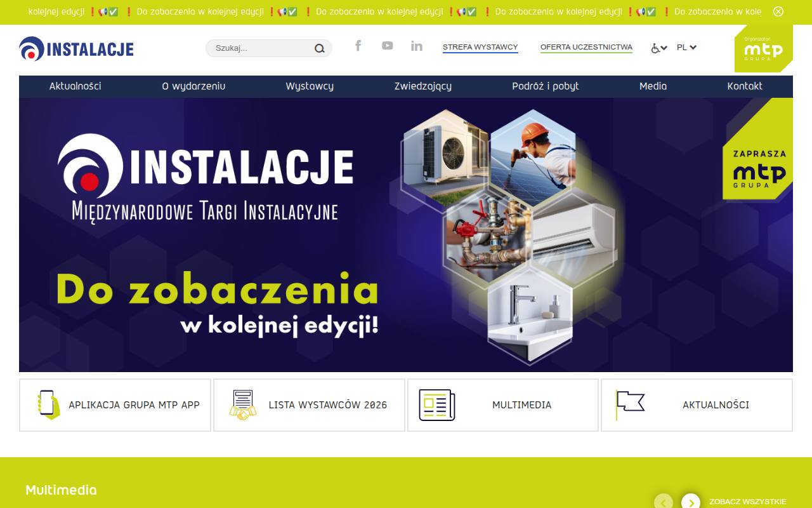Open the Facebook page icon
This screenshot has height=508, width=812.
(x=358, y=45)
